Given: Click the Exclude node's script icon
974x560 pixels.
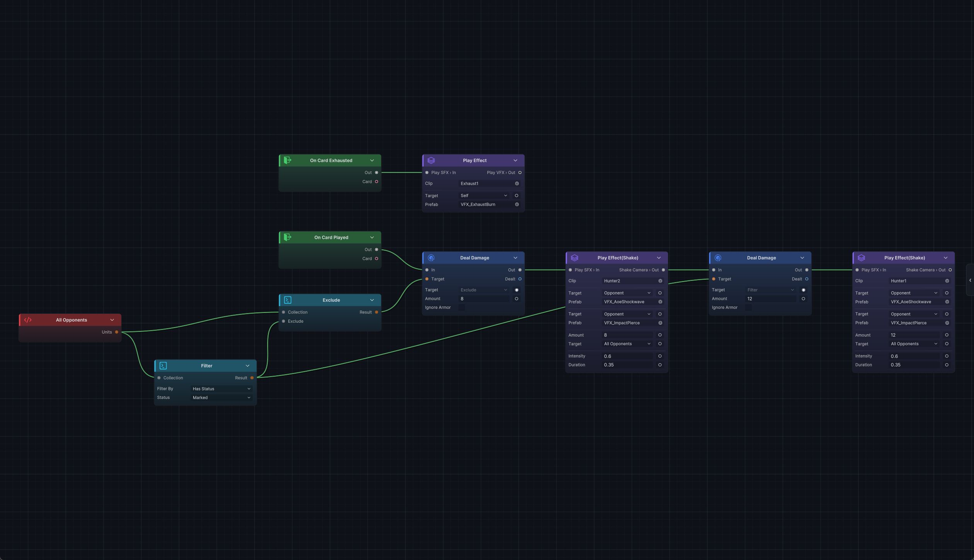Looking at the screenshot, I should [x=288, y=300].
